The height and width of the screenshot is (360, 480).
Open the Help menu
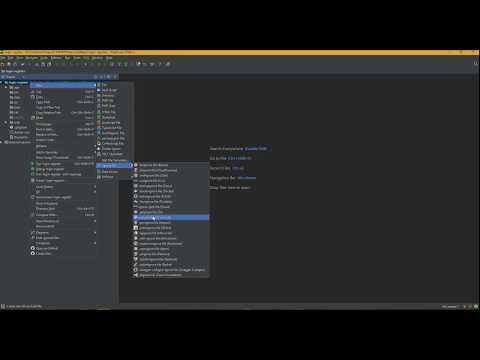(109, 58)
